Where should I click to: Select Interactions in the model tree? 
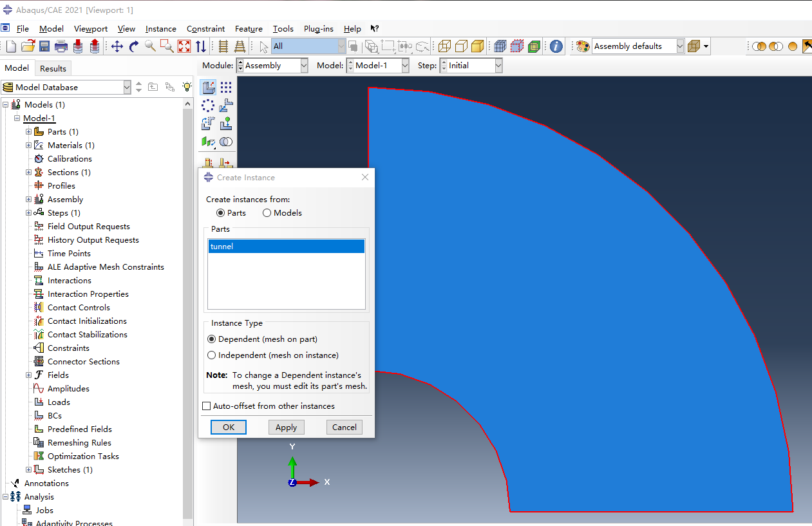(69, 281)
